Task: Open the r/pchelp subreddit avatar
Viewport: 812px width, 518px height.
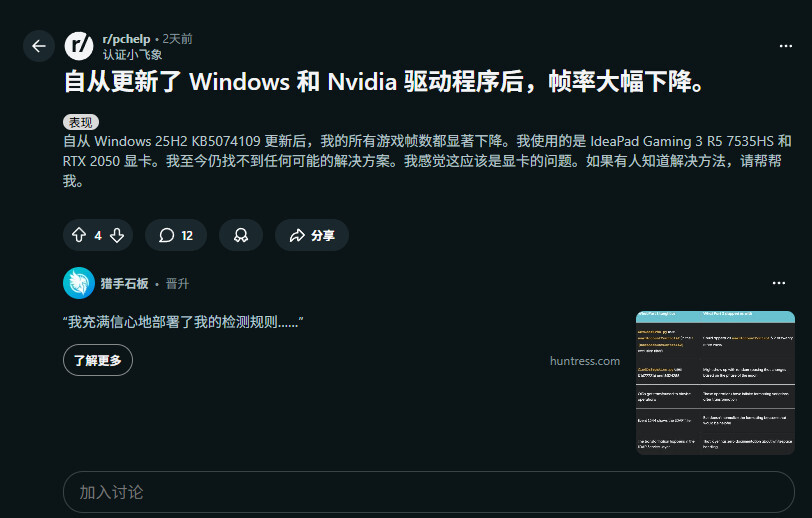Action: (x=79, y=46)
